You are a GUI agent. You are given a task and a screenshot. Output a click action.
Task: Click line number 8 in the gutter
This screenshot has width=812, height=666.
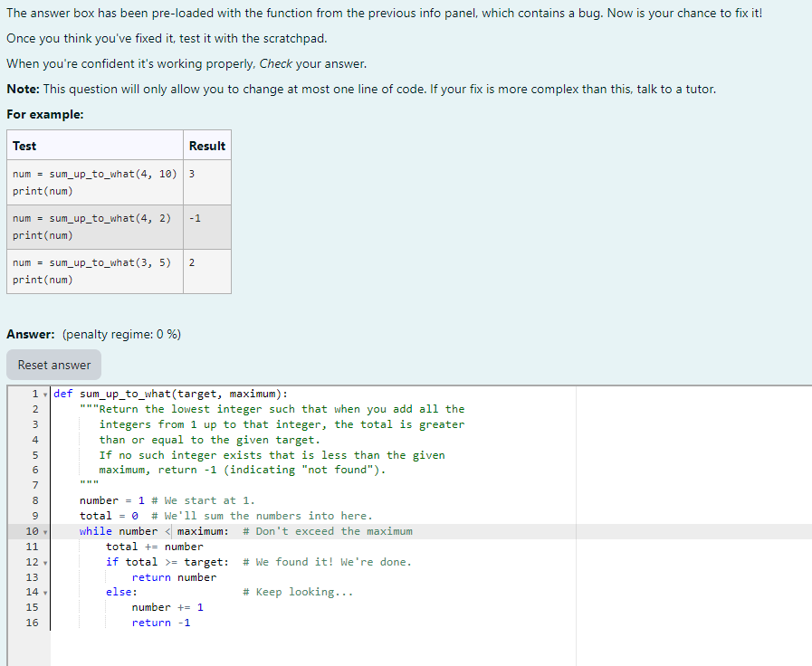35,500
